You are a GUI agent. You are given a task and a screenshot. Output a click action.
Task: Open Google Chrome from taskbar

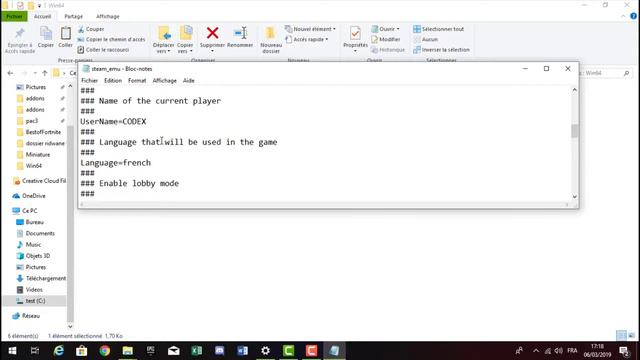[104, 351]
